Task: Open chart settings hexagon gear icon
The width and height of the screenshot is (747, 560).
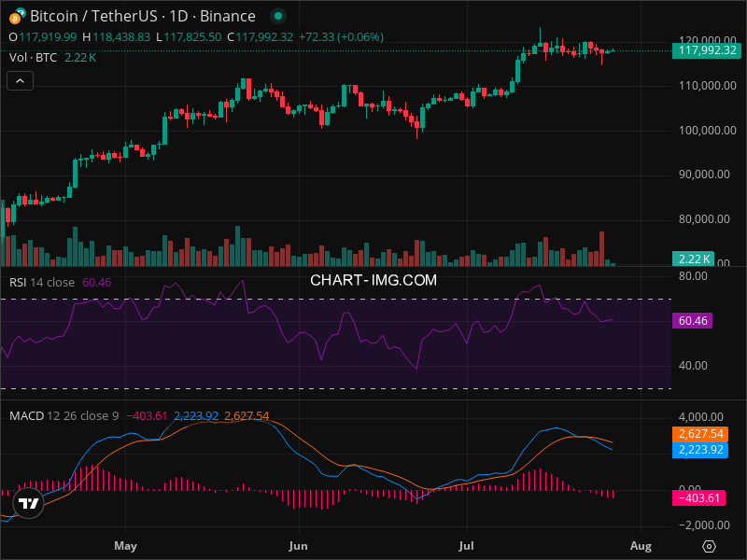Action: tap(709, 546)
